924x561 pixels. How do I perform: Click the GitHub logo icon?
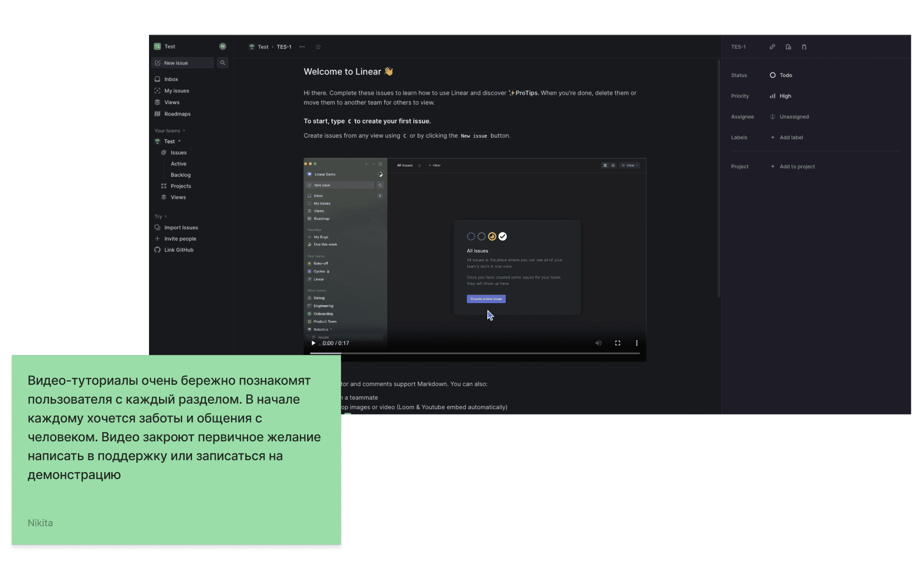click(x=157, y=250)
